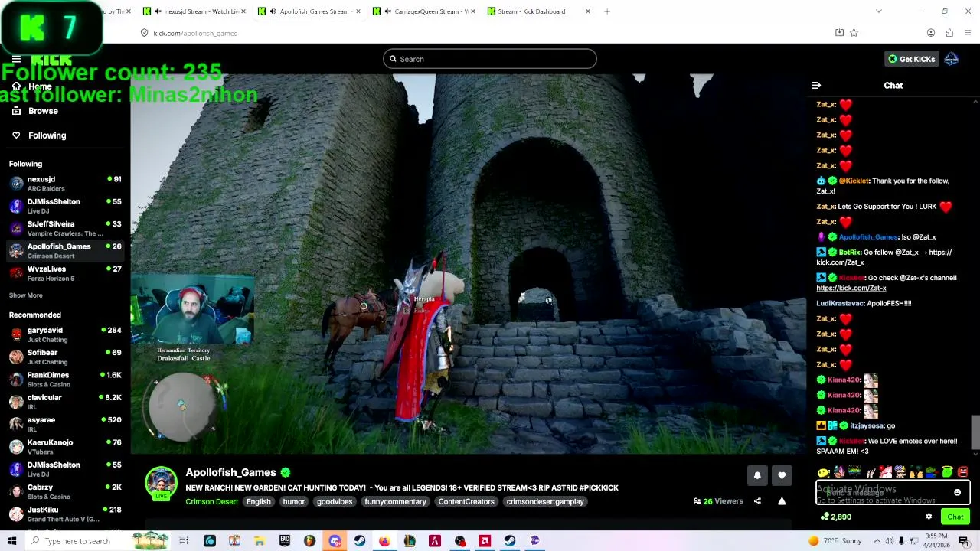The image size is (980, 551).
Task: Insert the Pepe frog emote
Action: pos(932,472)
